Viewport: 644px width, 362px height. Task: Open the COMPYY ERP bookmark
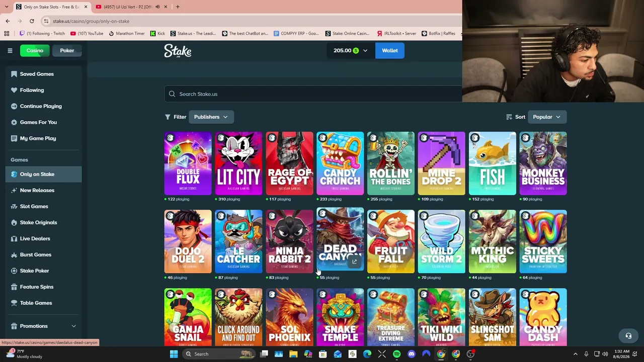(296, 34)
